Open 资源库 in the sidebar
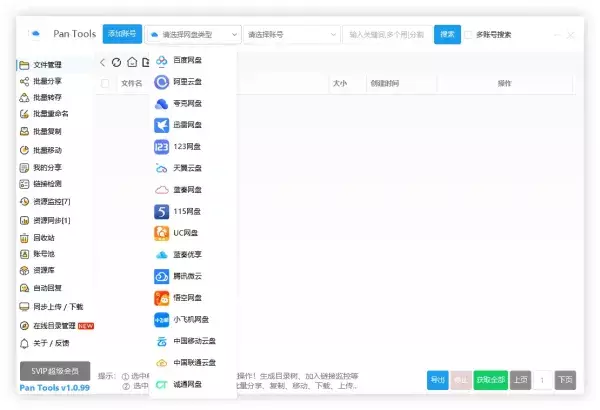 (37, 270)
